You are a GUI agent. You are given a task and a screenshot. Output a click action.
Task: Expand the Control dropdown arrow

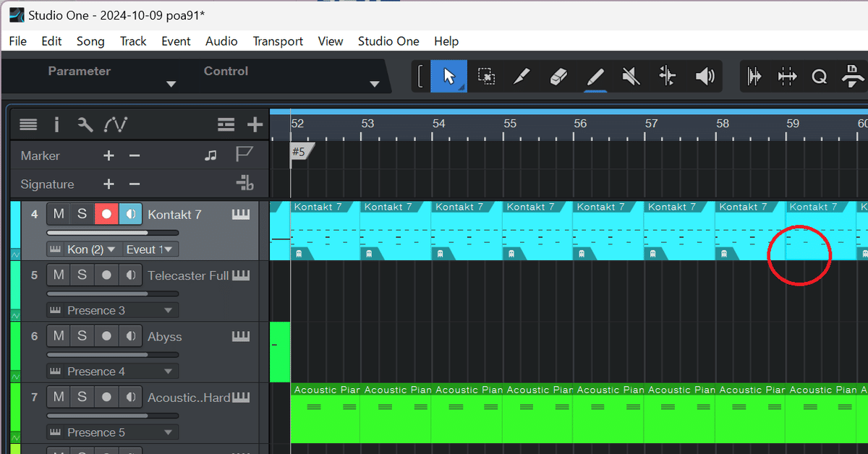coord(375,85)
